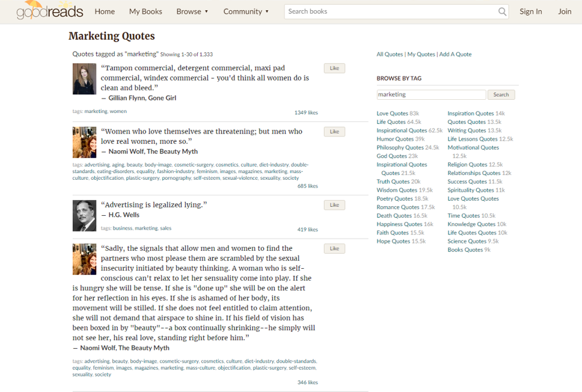Click the tag Search button

[x=501, y=94]
